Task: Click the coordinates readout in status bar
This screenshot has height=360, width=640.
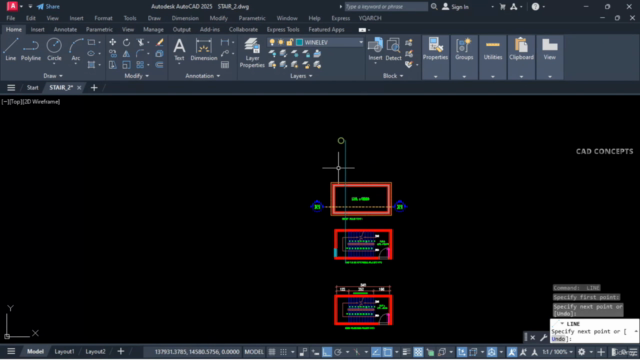Action: point(197,352)
